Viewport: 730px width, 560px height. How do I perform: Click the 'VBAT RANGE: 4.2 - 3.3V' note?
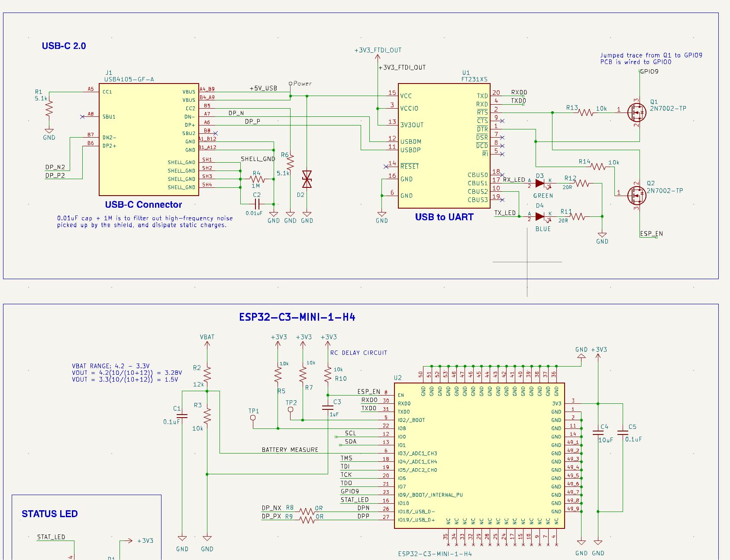coord(111,366)
